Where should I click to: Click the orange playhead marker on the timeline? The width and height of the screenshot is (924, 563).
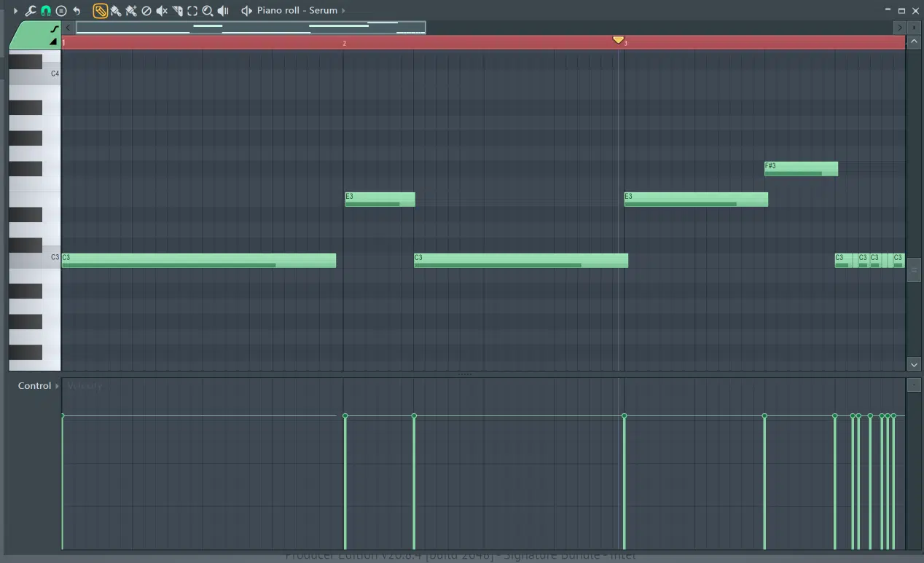618,40
